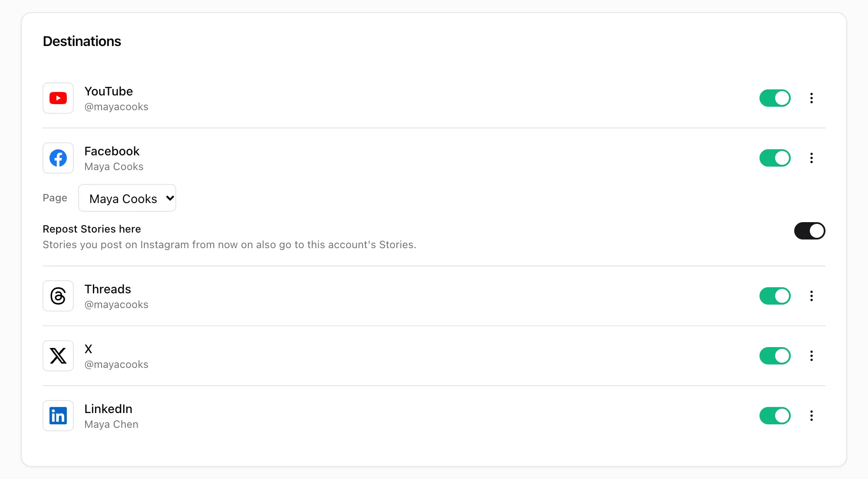Click the X logo icon
This screenshot has height=479, width=868.
(x=58, y=356)
